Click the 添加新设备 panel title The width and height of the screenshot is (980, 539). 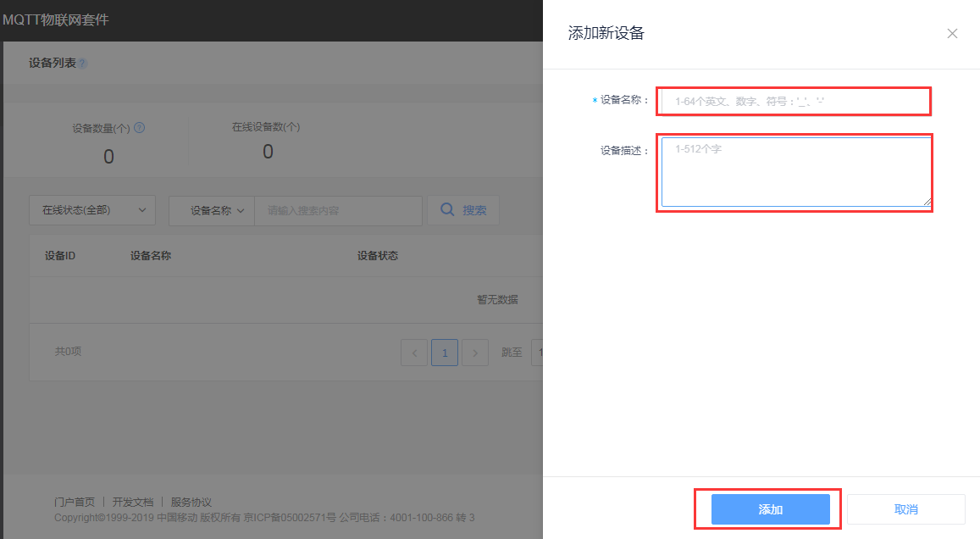(606, 33)
